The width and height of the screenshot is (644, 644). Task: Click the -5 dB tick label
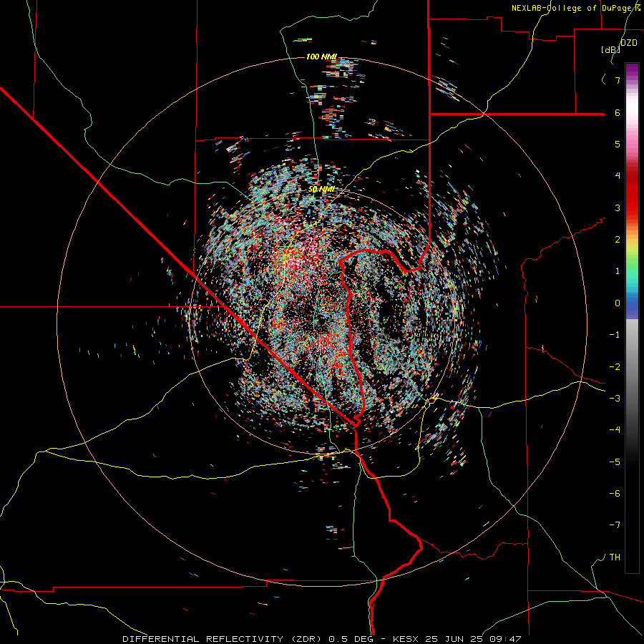tap(615, 462)
